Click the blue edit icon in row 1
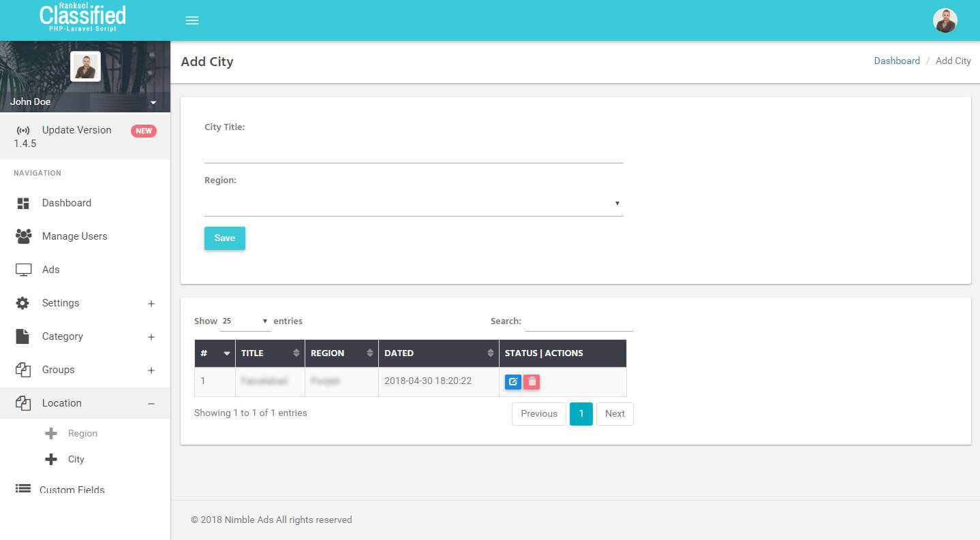This screenshot has width=980, height=540. 513,382
